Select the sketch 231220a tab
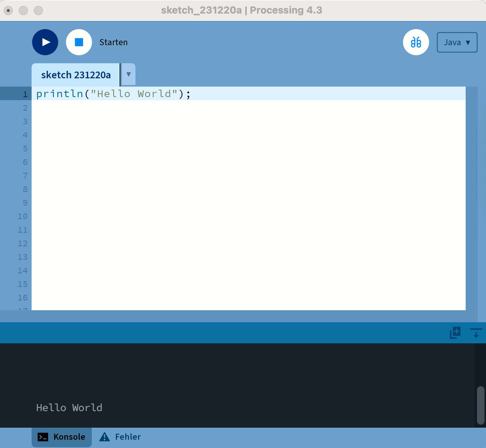 click(76, 75)
